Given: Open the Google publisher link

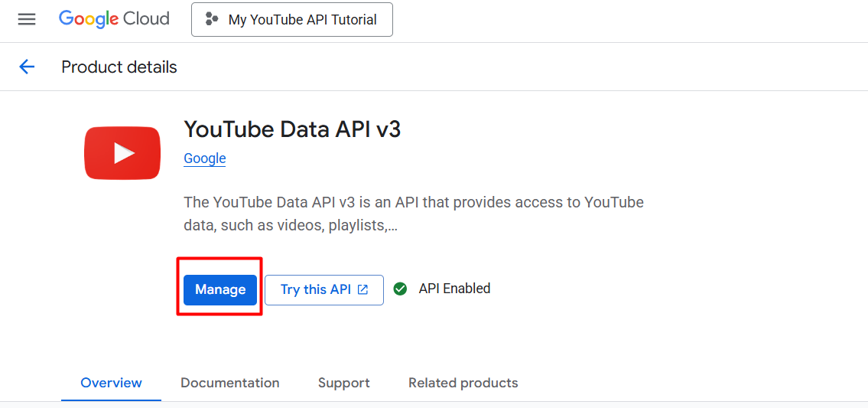Looking at the screenshot, I should [205, 158].
